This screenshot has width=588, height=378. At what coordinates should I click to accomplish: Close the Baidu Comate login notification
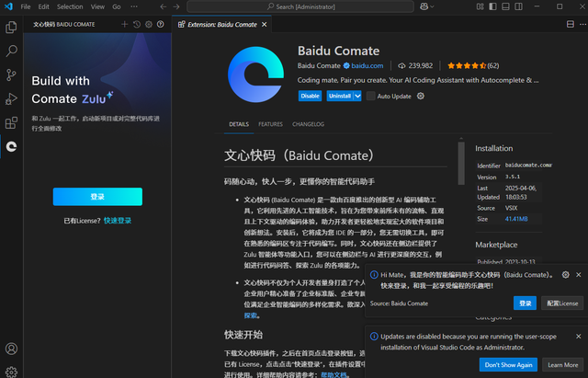[579, 275]
